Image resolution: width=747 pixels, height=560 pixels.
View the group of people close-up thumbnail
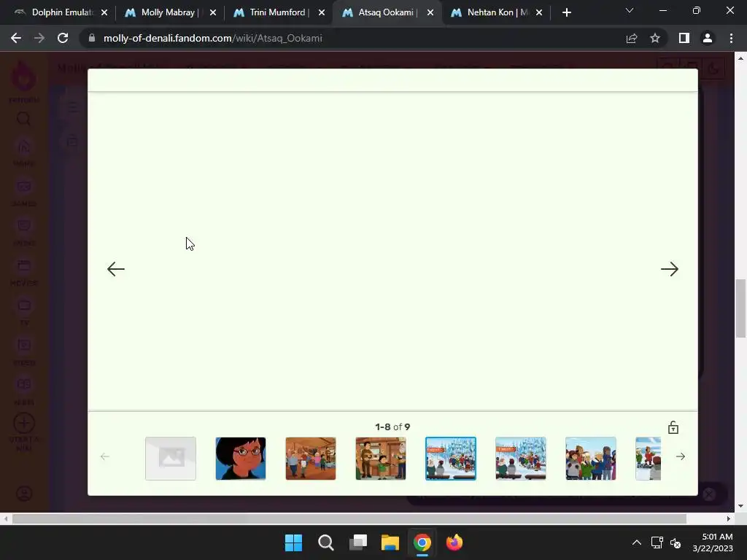591,459
